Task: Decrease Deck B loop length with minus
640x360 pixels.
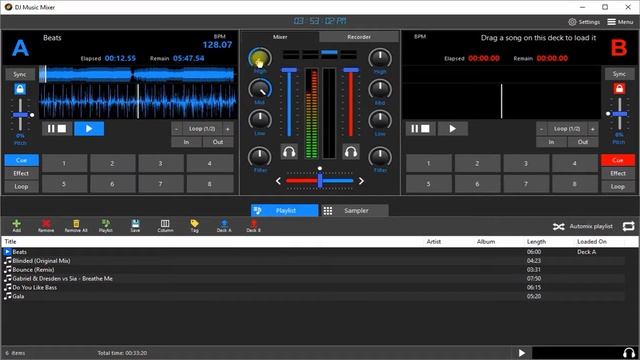Action: pos(541,129)
